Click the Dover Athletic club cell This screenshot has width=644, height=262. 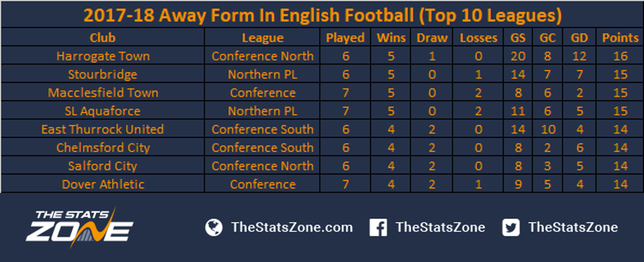click(103, 184)
